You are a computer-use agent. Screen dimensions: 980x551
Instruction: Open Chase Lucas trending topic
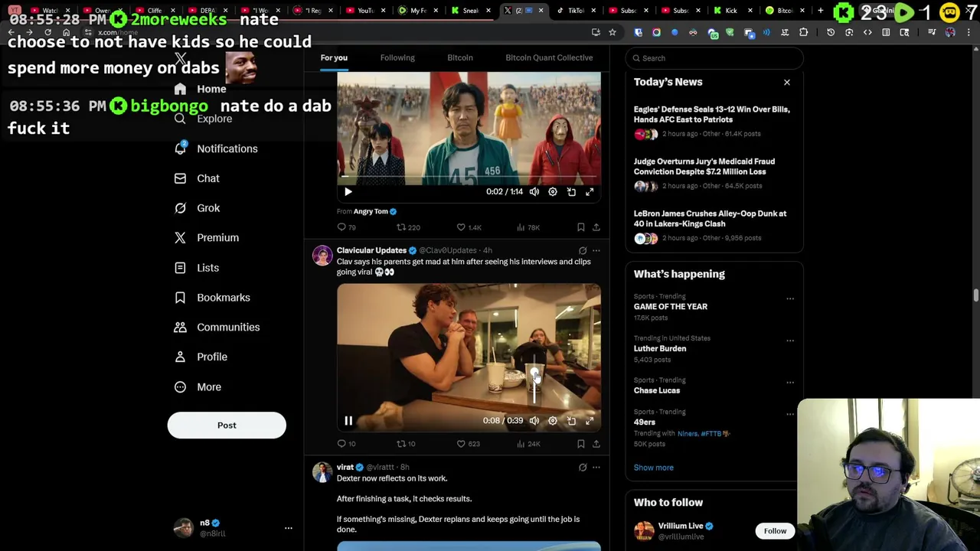click(x=656, y=390)
